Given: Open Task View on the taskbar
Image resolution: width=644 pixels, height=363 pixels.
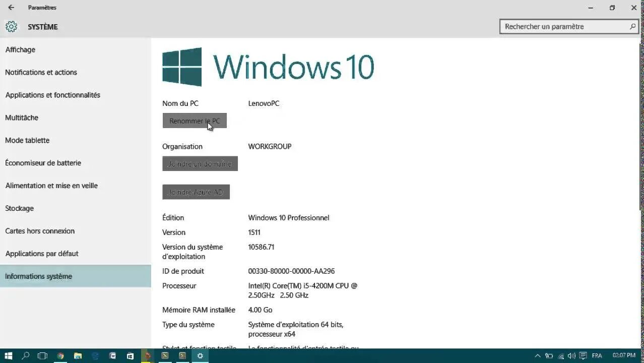Looking at the screenshot, I should coord(43,355).
